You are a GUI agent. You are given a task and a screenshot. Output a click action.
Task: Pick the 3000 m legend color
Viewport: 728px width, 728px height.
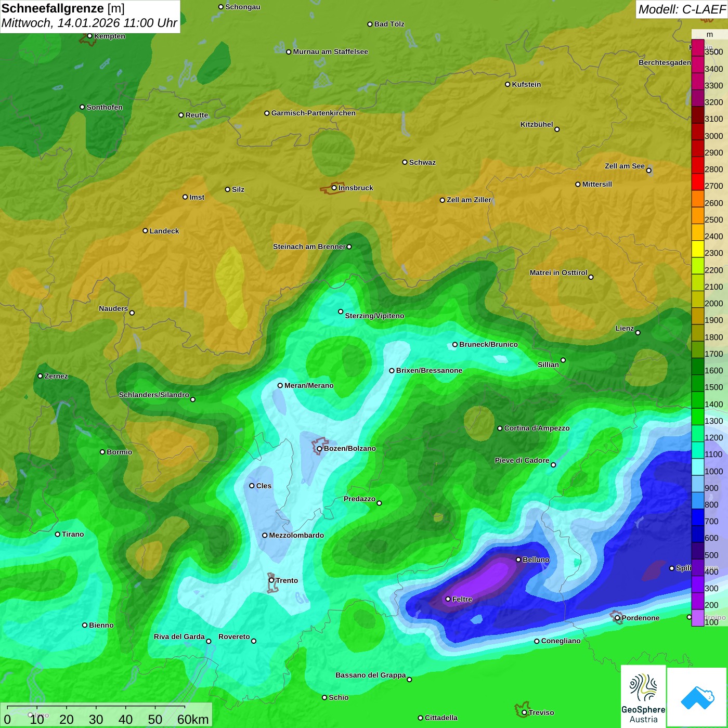[x=697, y=132]
